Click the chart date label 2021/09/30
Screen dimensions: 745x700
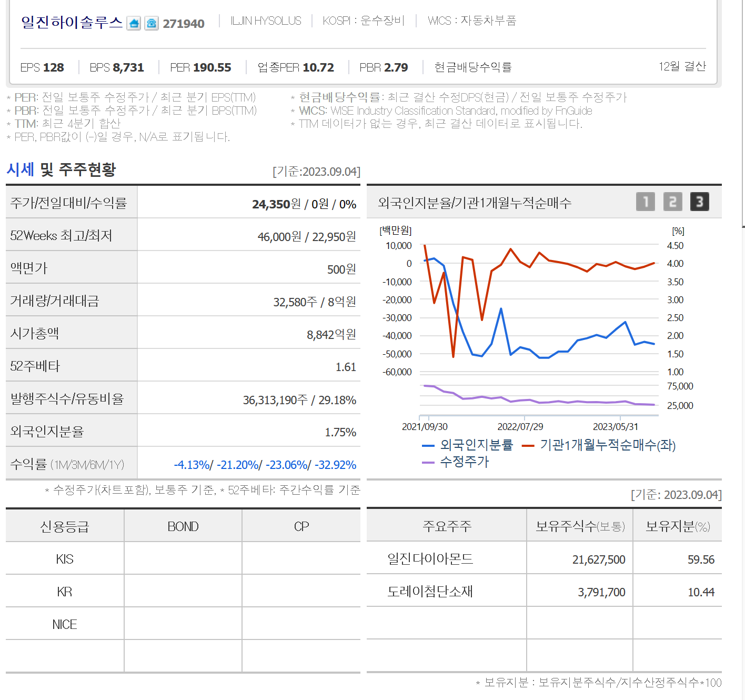point(425,427)
